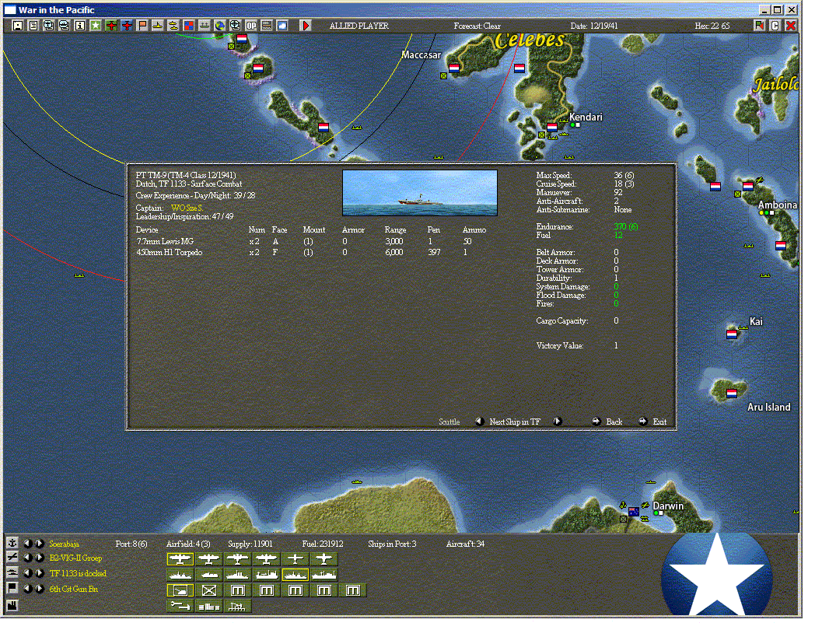This screenshot has height=644, width=836.
Task: Click the PT boat picture in dialog
Action: [420, 193]
